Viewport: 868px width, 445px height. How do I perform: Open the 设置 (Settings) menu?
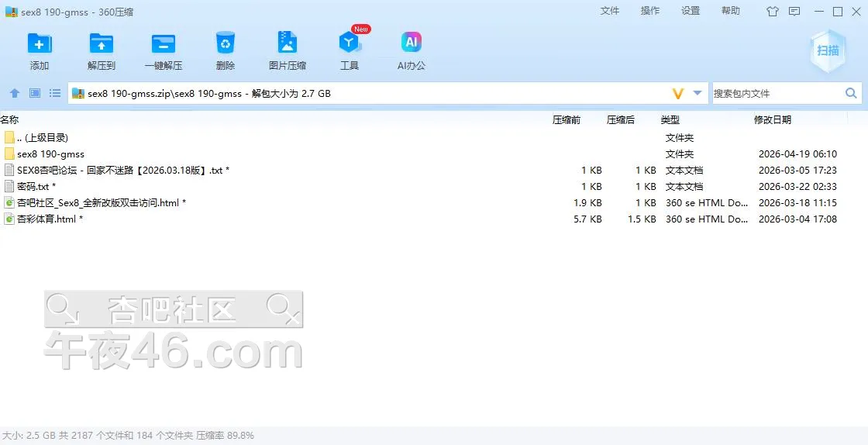pyautogui.click(x=691, y=11)
